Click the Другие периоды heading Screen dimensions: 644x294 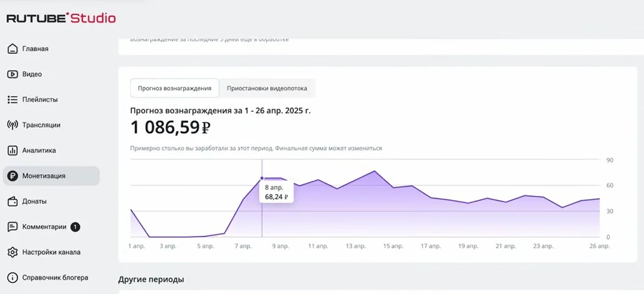151,280
